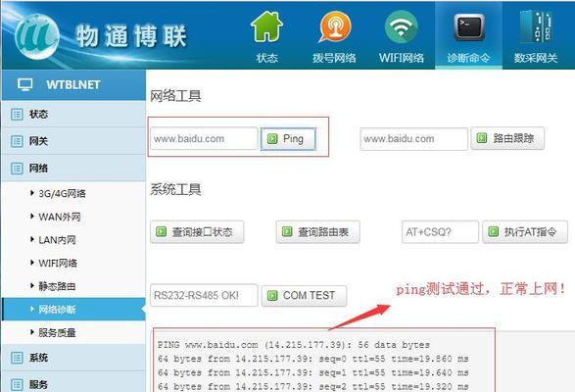Open the 拨号网络 orange antenna icon
The height and width of the screenshot is (392, 575).
click(x=334, y=26)
